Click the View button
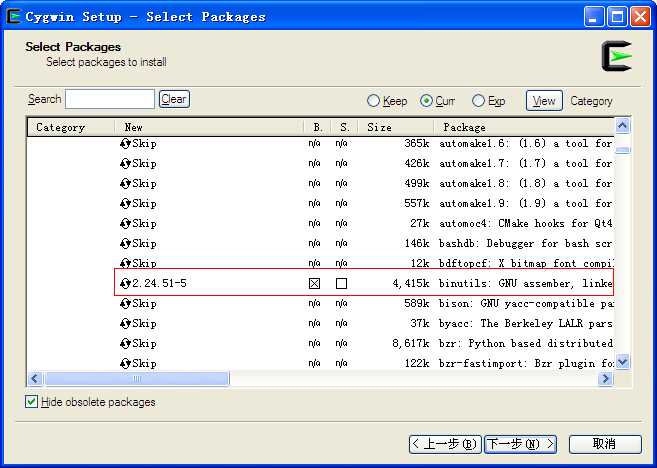 coord(544,101)
